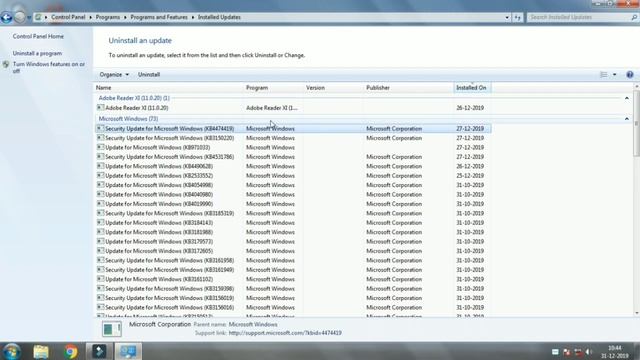
Task: Click the magnifier icon in search box
Action: point(634,17)
